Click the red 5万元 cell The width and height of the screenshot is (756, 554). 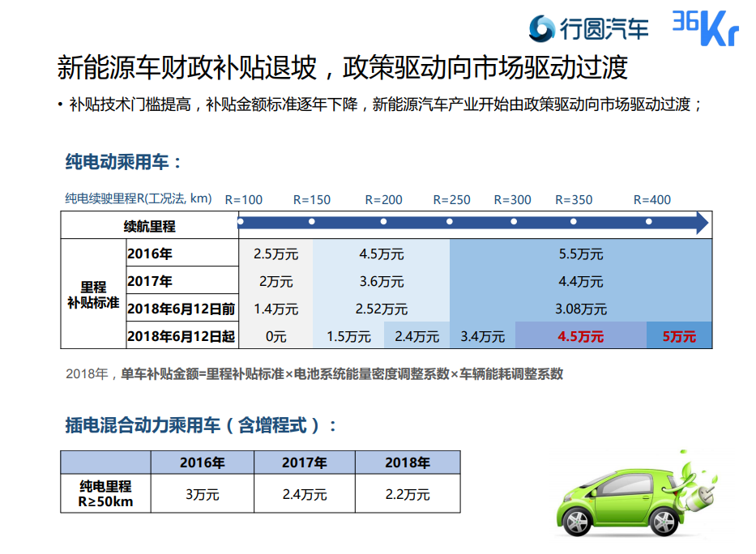679,336
